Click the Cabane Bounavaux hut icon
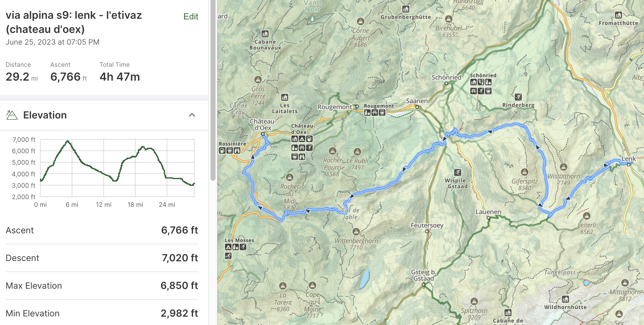Viewport: 644px width, 325px height. [265, 34]
